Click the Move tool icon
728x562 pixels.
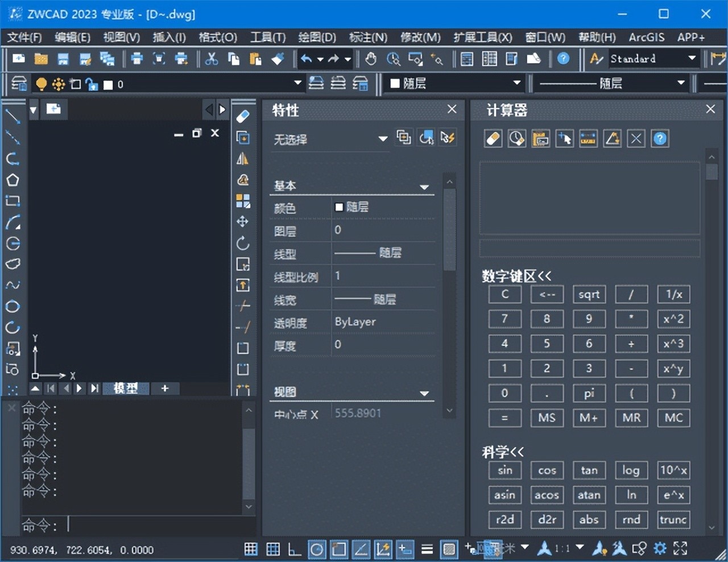(243, 222)
